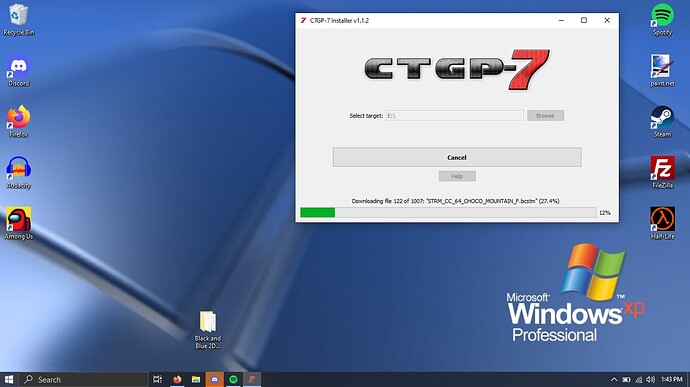Open the volume tray icon
This screenshot has width=690, height=387.
click(x=651, y=380)
